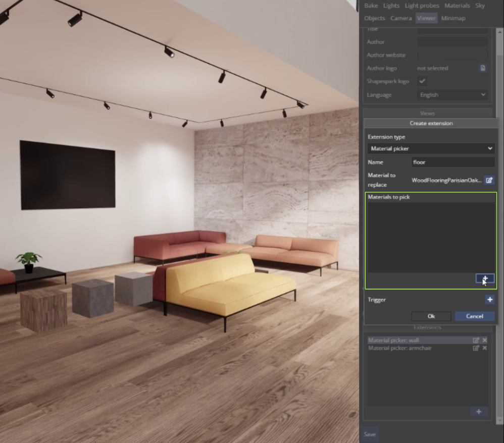Screen dimensions: 504x443
Task: Cancel the Create extension dialog
Action: [474, 316]
